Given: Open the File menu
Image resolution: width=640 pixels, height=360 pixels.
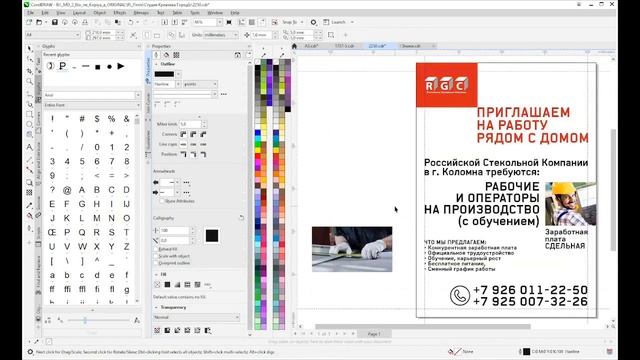Looking at the screenshot, I should point(31,13).
